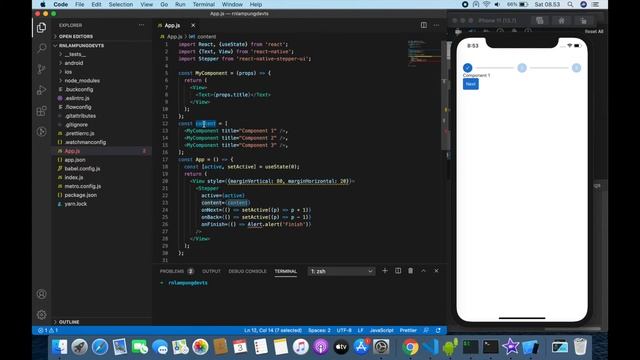Open Run and Debug view
The image size is (640, 360).
(41, 90)
